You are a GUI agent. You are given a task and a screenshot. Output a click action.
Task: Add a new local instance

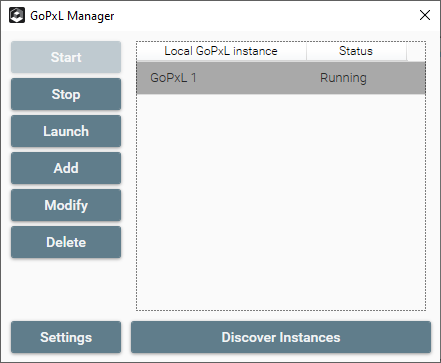point(66,168)
